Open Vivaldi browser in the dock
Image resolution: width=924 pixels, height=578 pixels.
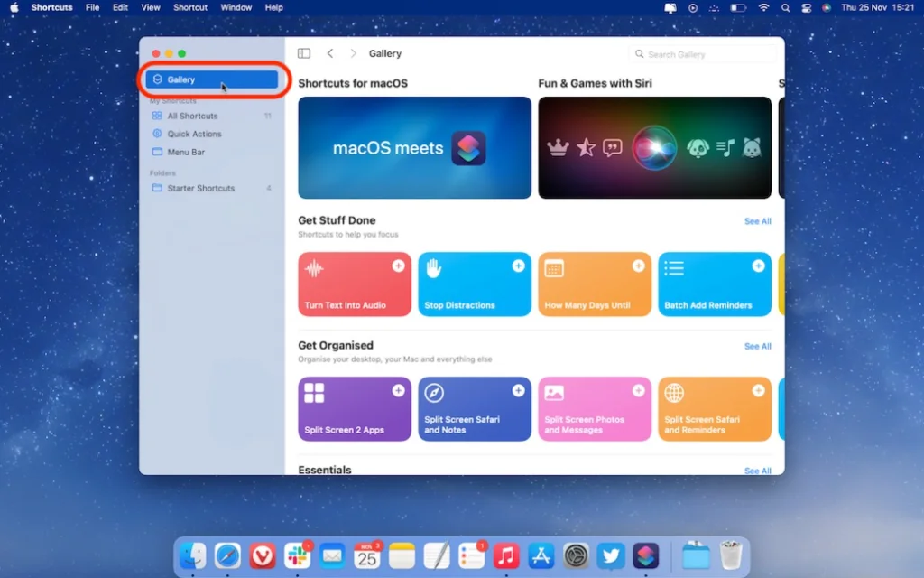click(263, 555)
